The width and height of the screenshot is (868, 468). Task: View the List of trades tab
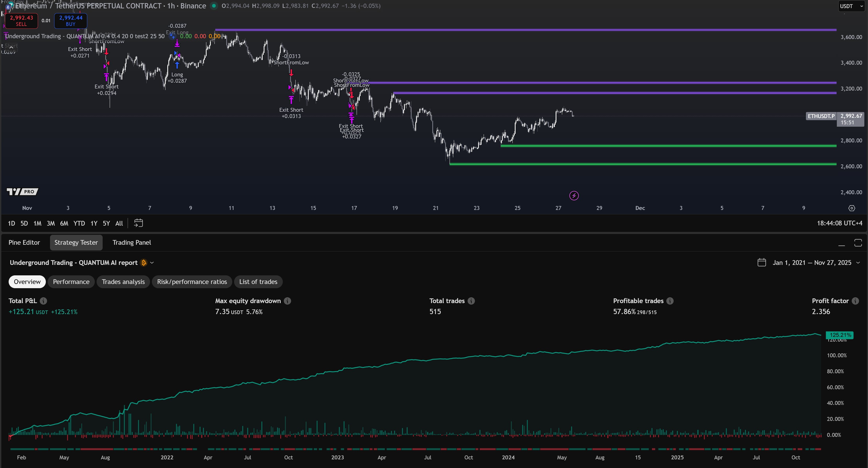tap(258, 282)
